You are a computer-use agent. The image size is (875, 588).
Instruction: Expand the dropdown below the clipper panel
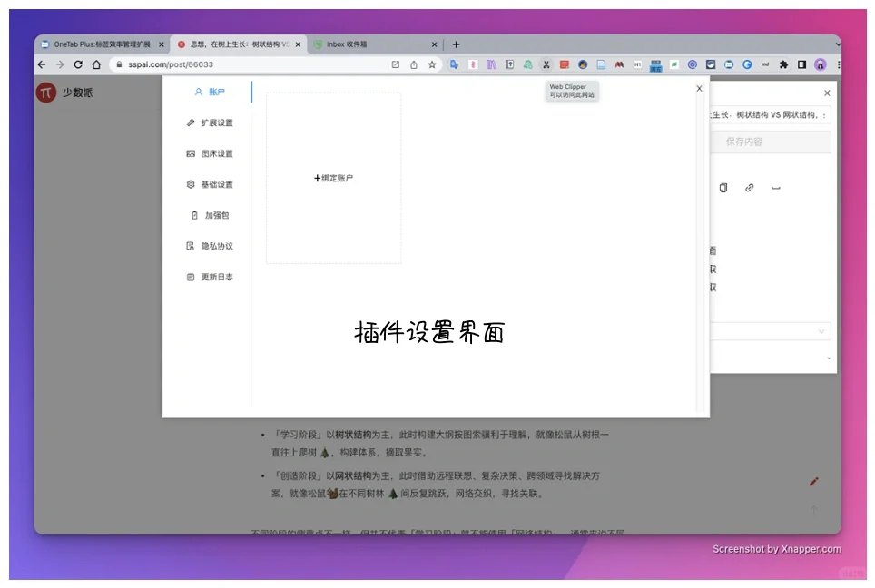click(821, 331)
